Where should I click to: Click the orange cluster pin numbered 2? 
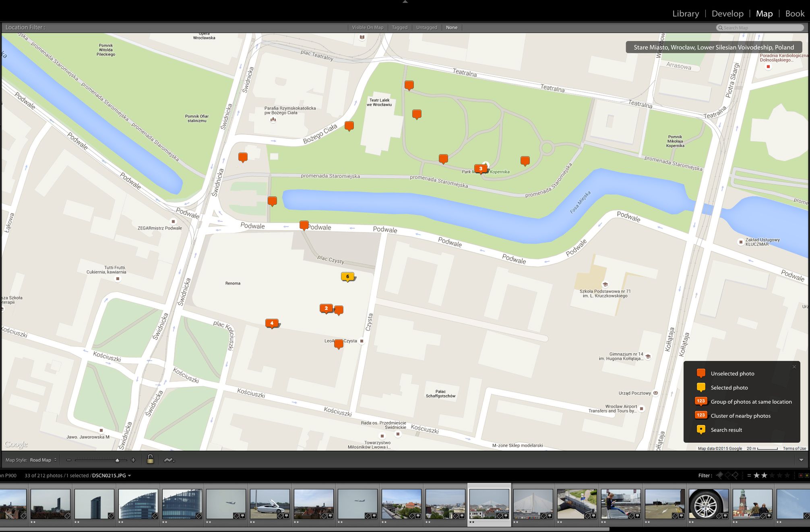[x=326, y=309]
